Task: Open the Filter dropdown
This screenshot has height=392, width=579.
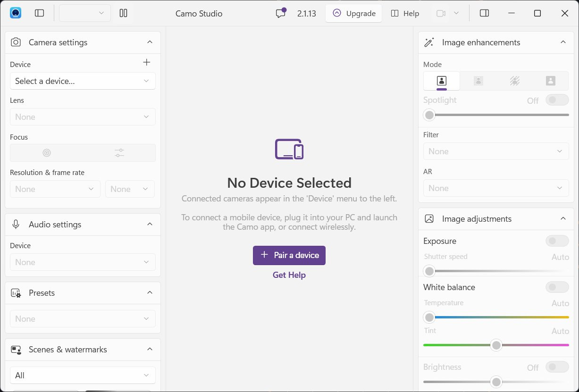Action: click(x=496, y=151)
